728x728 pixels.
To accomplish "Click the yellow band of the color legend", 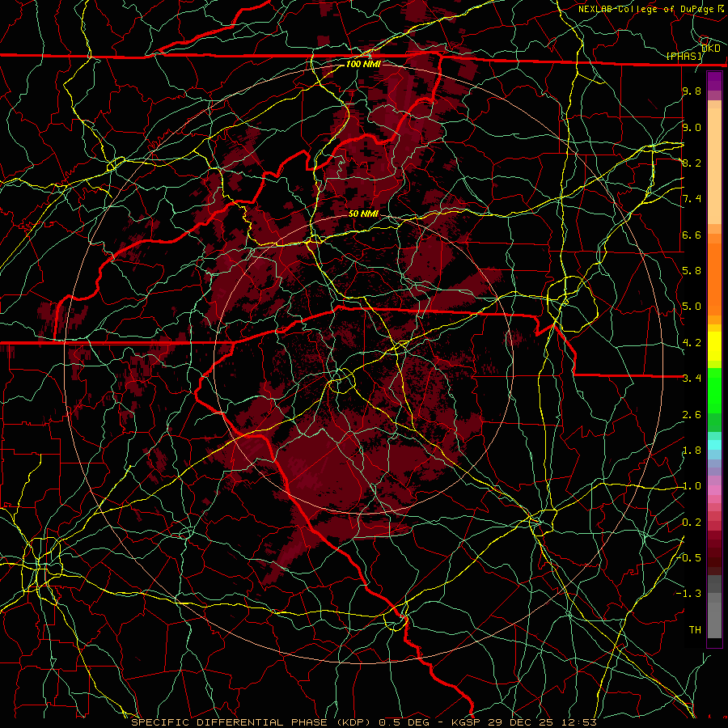I will coord(714,346).
